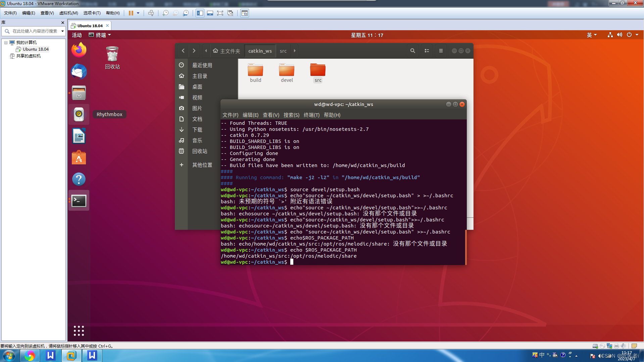Open the terminal 查看(V) menu
Viewport: 644px width, 362px height.
(271, 115)
